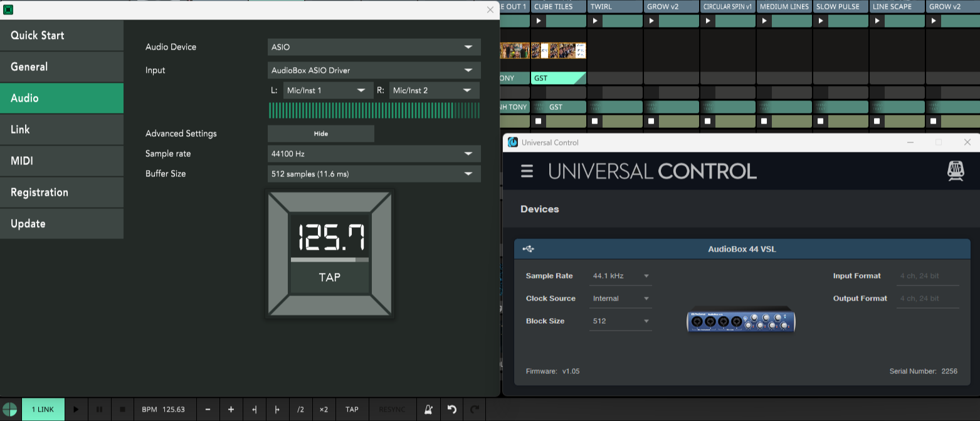
Task: Open the Registration preferences tab
Action: pyautogui.click(x=61, y=193)
